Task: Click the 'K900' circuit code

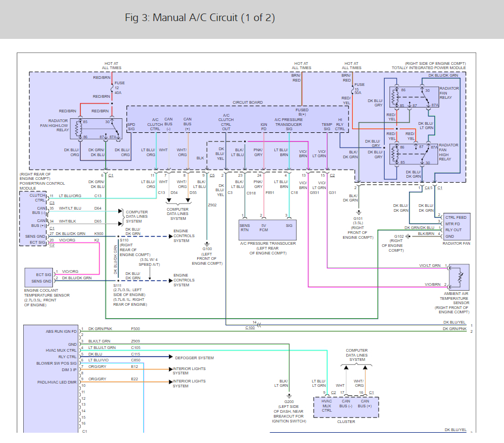Action: click(x=99, y=234)
